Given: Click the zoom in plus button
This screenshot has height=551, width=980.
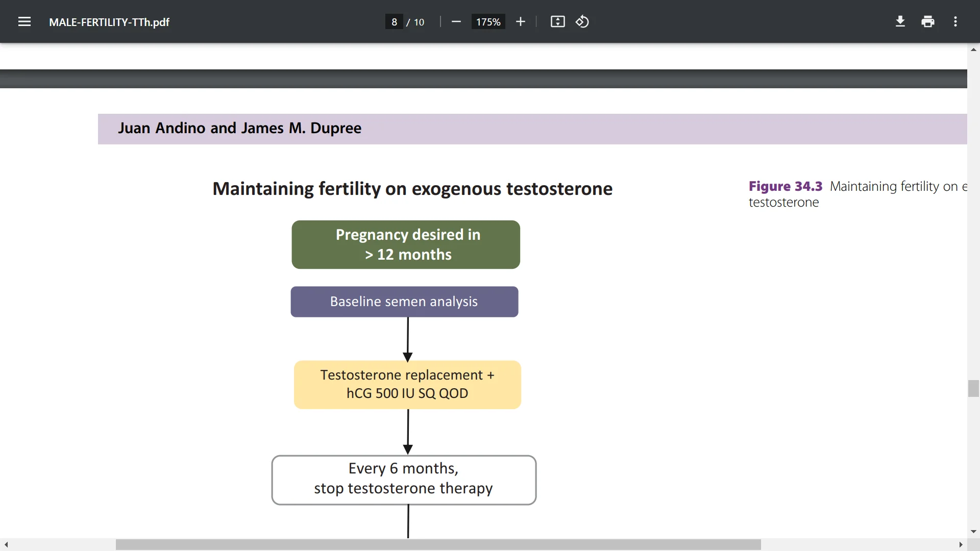Looking at the screenshot, I should 521,21.
